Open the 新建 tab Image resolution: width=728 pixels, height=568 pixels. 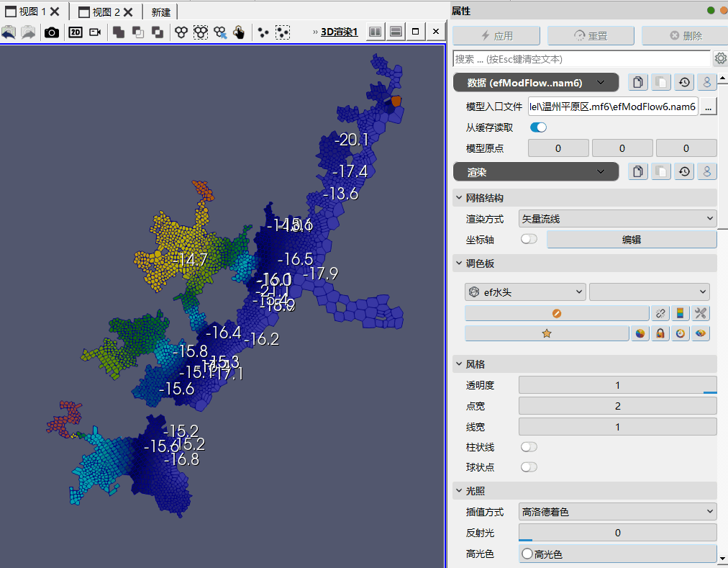click(x=160, y=12)
